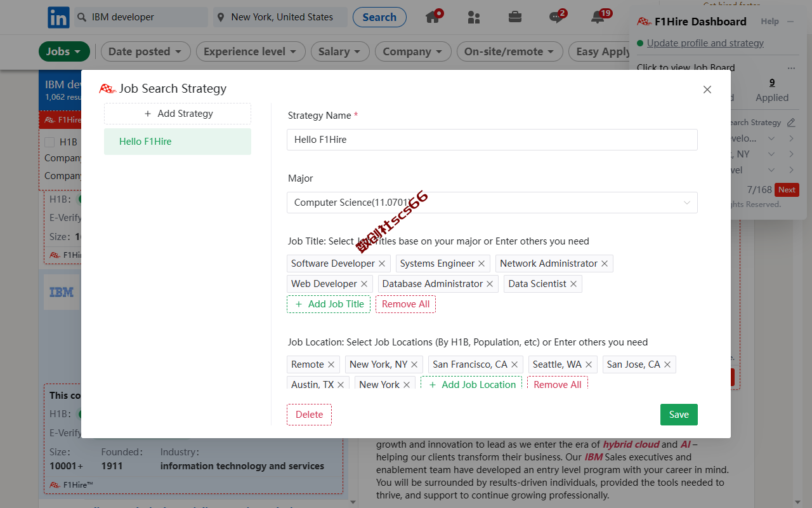Remove the San Francisco, CA tag
812x508 pixels.
point(514,364)
